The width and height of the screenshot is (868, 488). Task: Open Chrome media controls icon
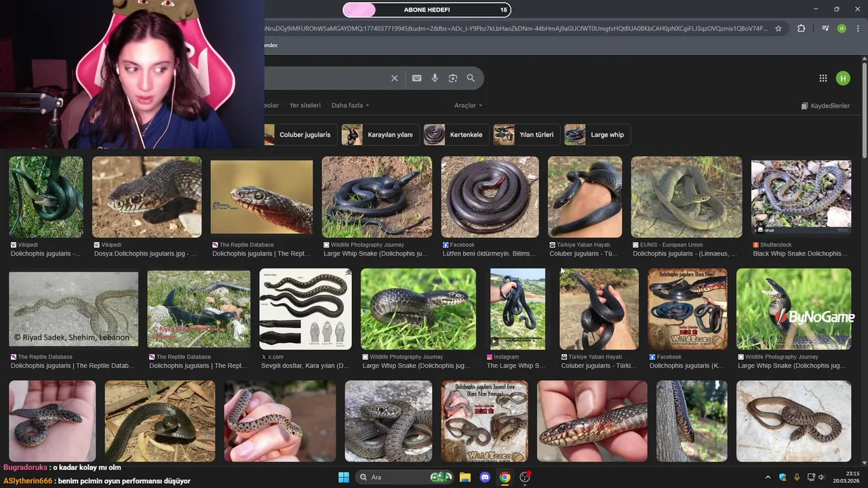(825, 28)
